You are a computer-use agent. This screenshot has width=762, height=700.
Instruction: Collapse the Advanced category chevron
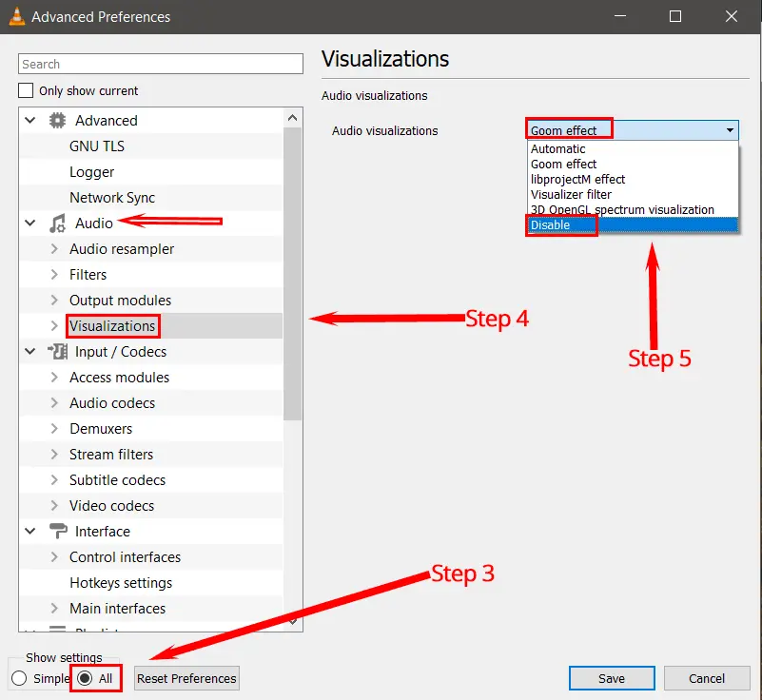click(30, 121)
